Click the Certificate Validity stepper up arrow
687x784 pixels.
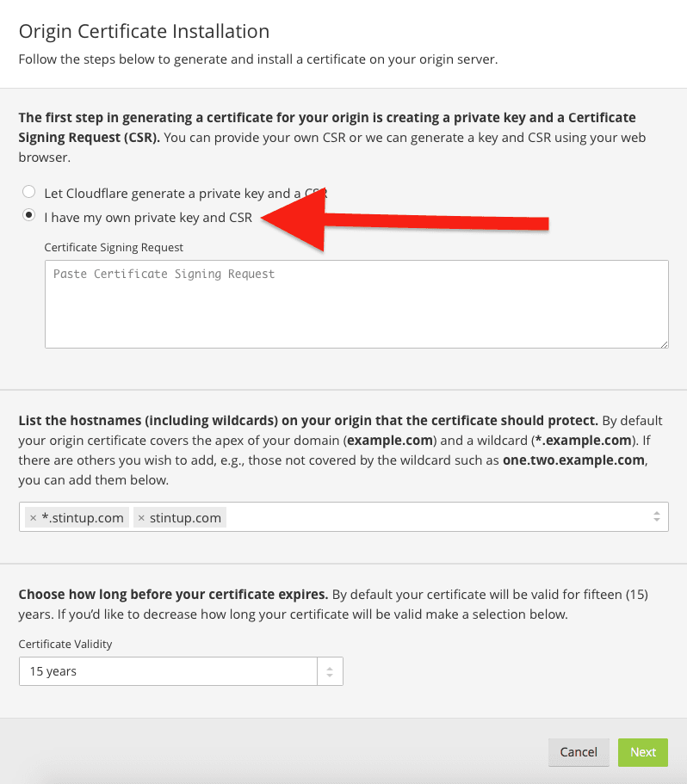point(330,666)
